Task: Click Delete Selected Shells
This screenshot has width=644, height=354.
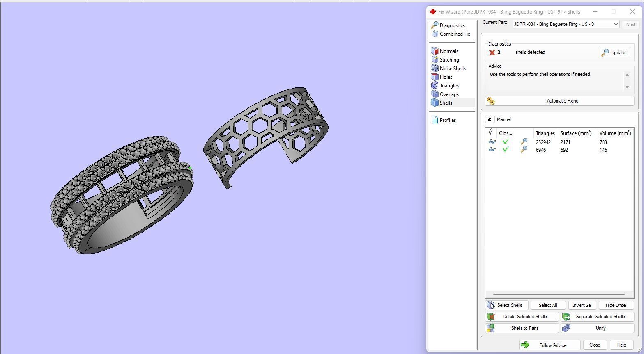Action: coord(522,317)
